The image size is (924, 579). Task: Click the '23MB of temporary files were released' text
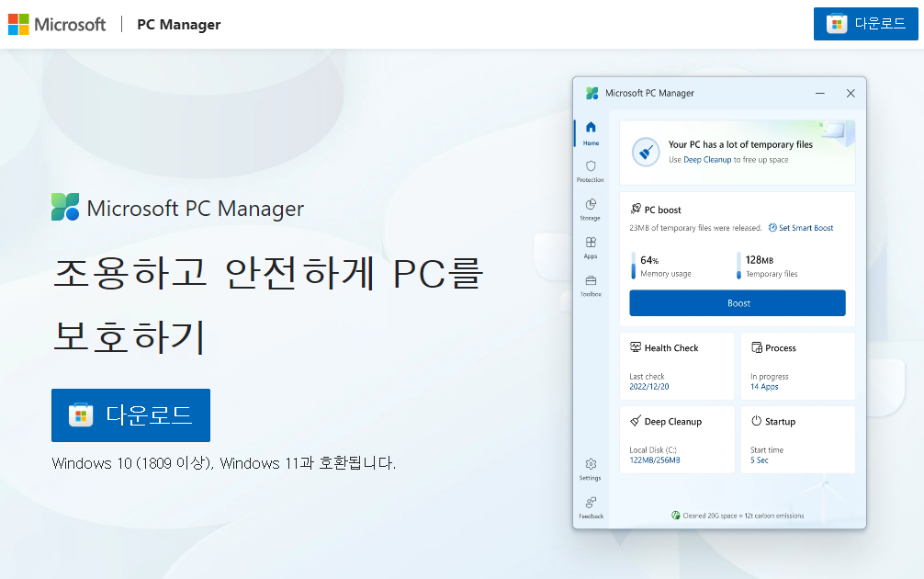click(x=695, y=228)
